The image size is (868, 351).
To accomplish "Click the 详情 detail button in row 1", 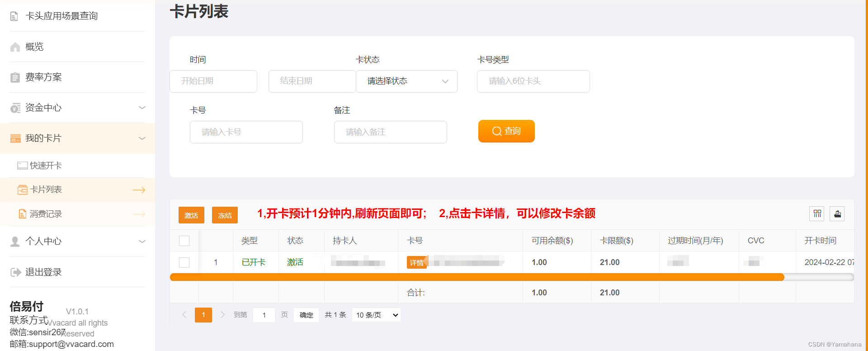I will [x=416, y=263].
